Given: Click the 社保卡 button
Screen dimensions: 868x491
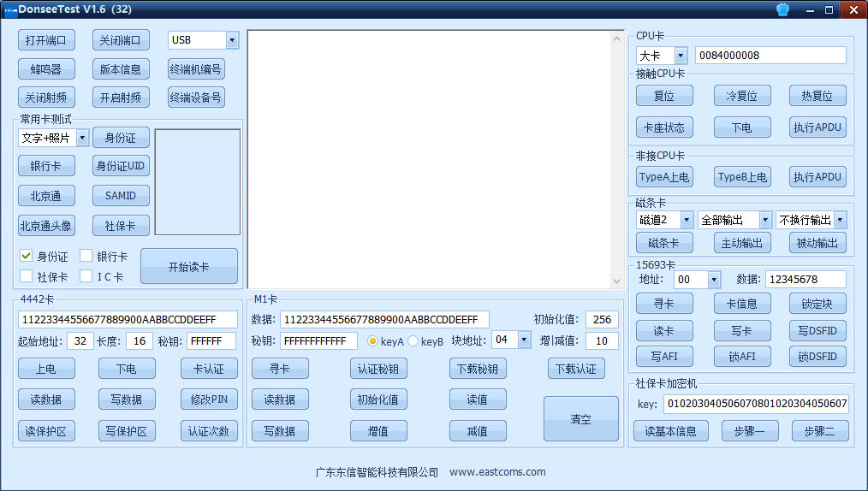Looking at the screenshot, I should (121, 226).
